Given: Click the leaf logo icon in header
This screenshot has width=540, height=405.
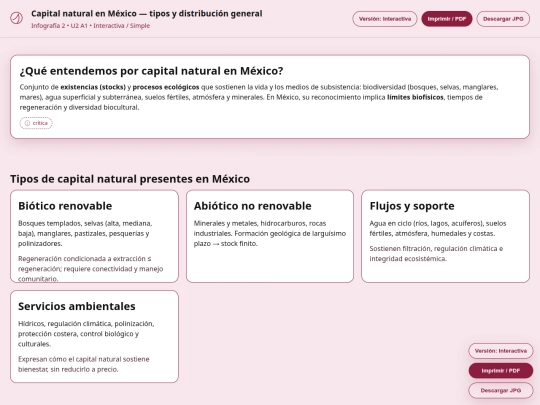Looking at the screenshot, I should click(x=16, y=18).
